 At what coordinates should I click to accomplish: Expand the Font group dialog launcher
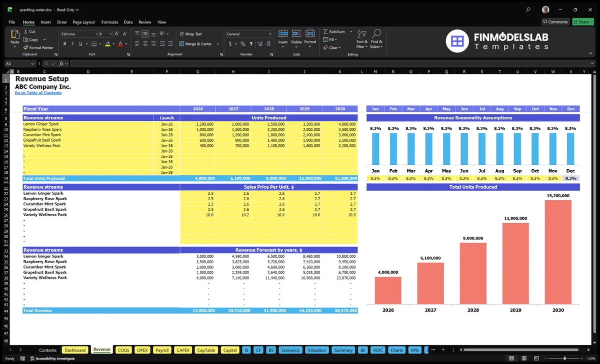coord(128,54)
